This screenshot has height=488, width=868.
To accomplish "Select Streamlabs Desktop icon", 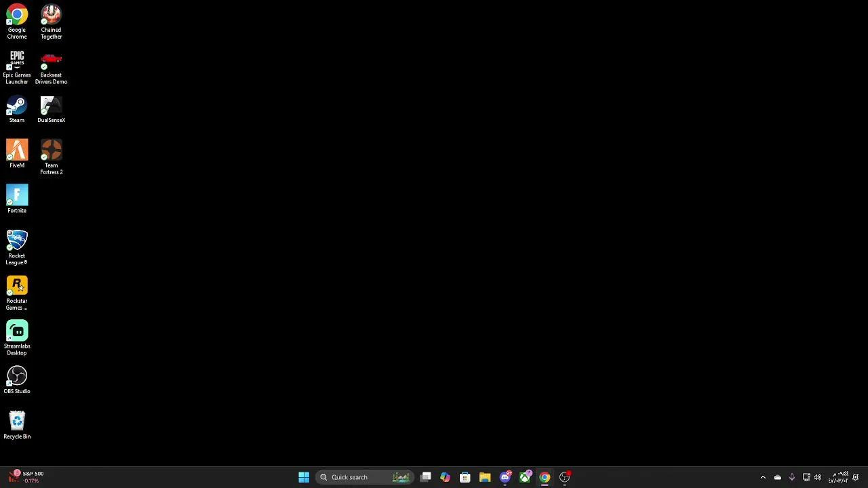I will click(17, 338).
